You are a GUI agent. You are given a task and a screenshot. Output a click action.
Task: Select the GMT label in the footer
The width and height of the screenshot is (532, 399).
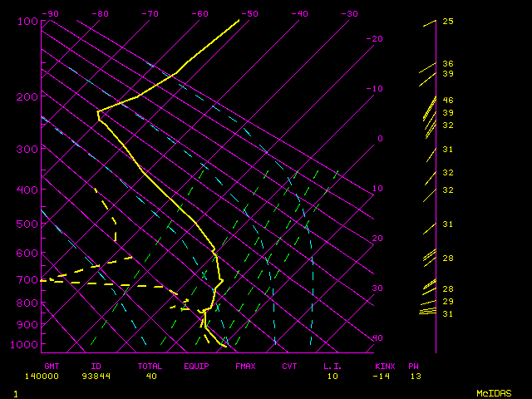[52, 366]
